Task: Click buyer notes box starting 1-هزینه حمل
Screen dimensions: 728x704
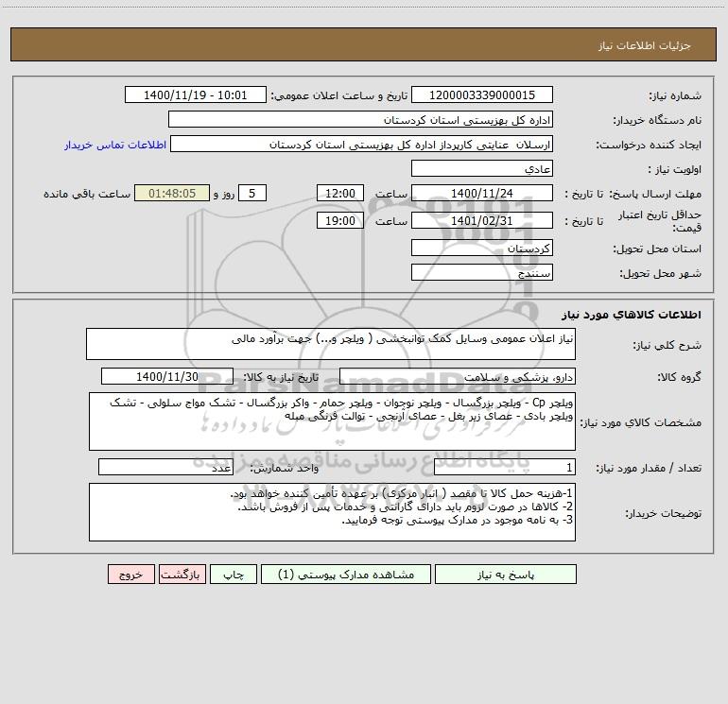Action: 332,512
